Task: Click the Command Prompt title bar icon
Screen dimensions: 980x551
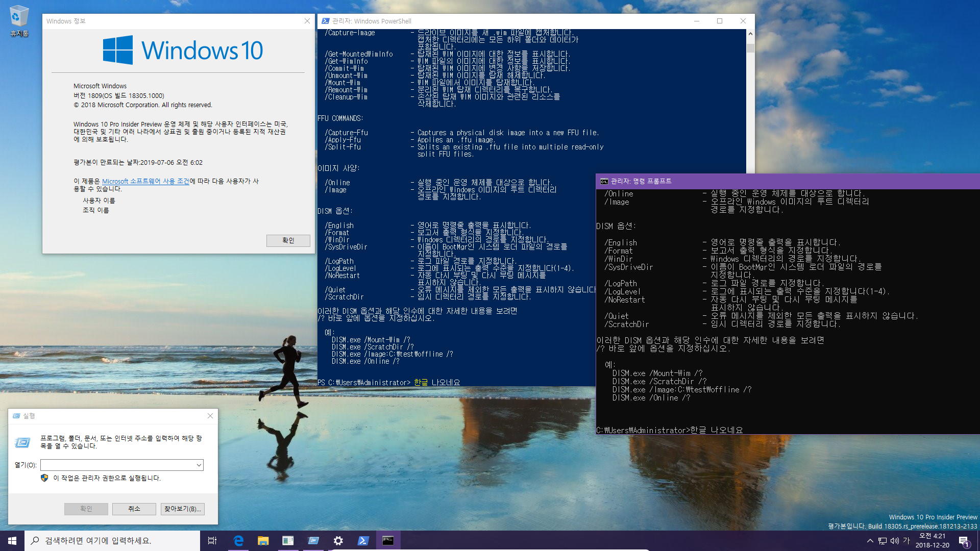Action: 604,181
